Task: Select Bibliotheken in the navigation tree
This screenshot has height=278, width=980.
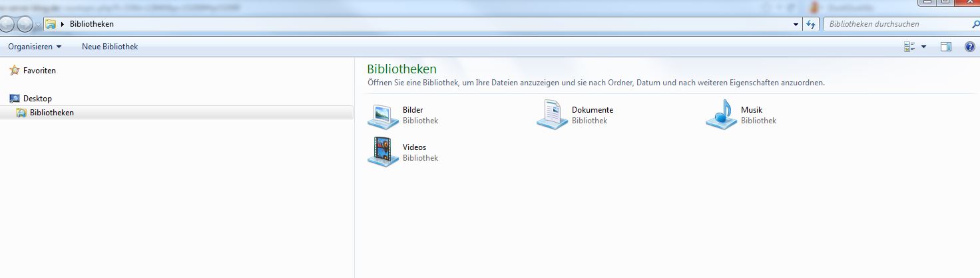Action: [x=51, y=113]
